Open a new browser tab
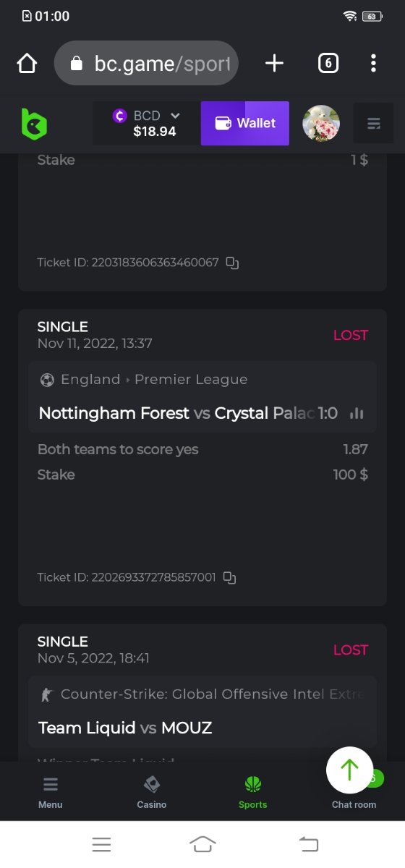This screenshot has height=868, width=405. click(274, 64)
